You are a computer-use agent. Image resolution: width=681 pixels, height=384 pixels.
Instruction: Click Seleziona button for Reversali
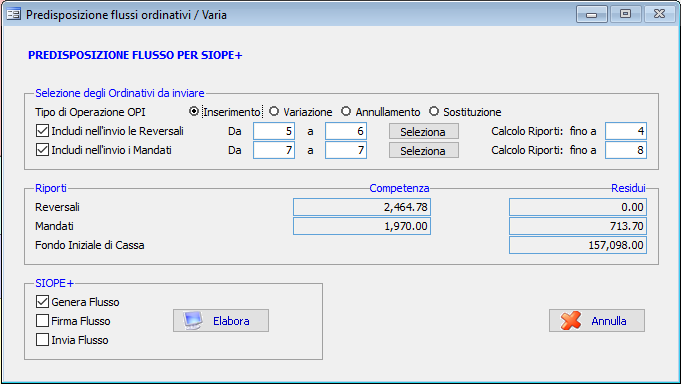423,131
